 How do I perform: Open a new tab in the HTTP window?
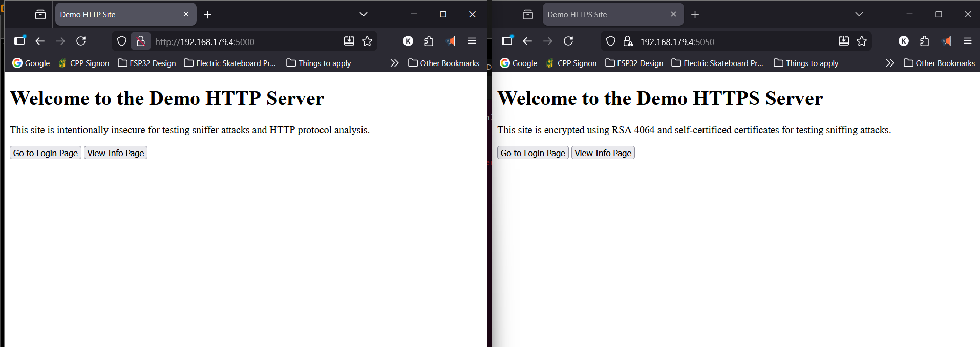click(x=207, y=15)
